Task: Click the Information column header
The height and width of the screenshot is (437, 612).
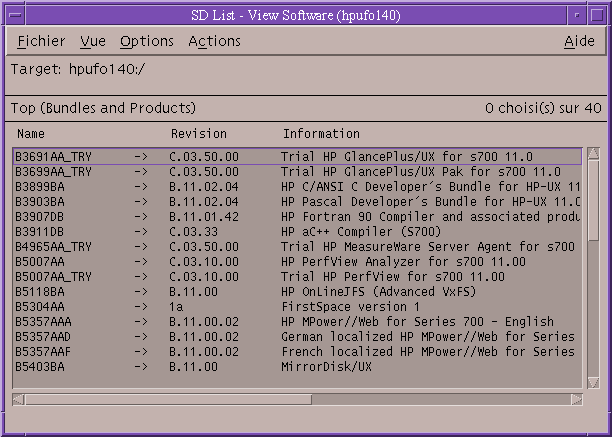Action: 321,134
